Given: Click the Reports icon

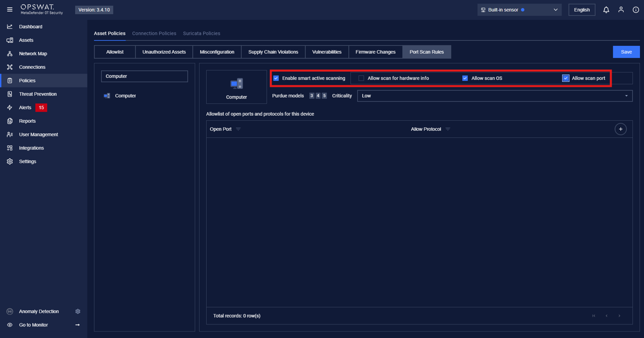Looking at the screenshot, I should (10, 121).
